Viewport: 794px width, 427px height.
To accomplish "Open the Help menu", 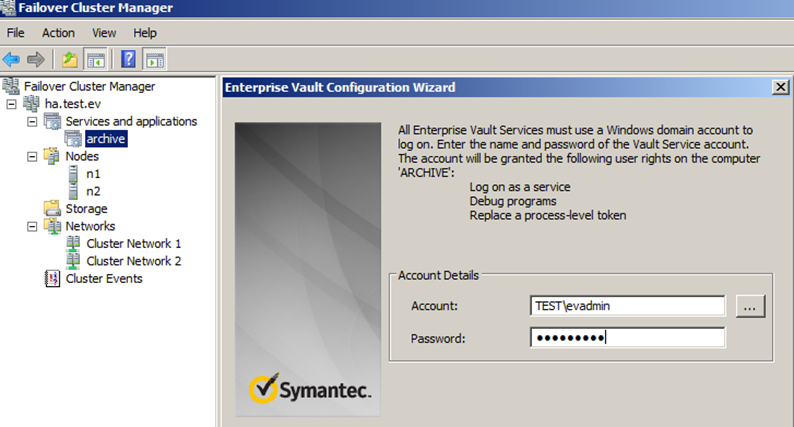I will click(x=145, y=33).
